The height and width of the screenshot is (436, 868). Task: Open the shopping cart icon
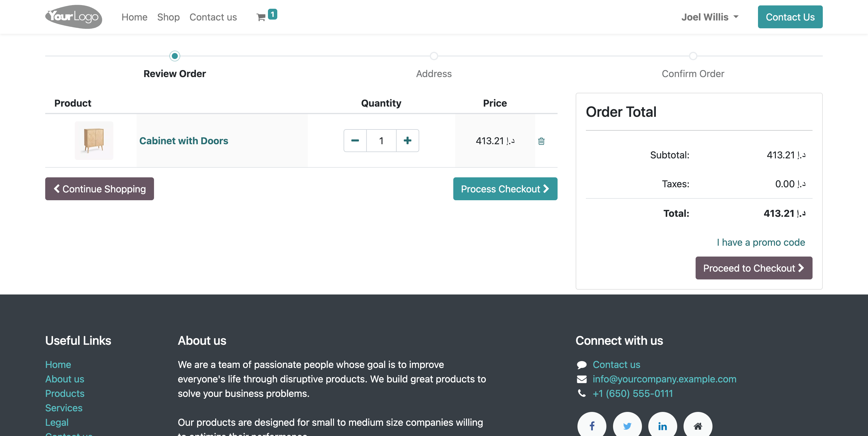pyautogui.click(x=261, y=17)
